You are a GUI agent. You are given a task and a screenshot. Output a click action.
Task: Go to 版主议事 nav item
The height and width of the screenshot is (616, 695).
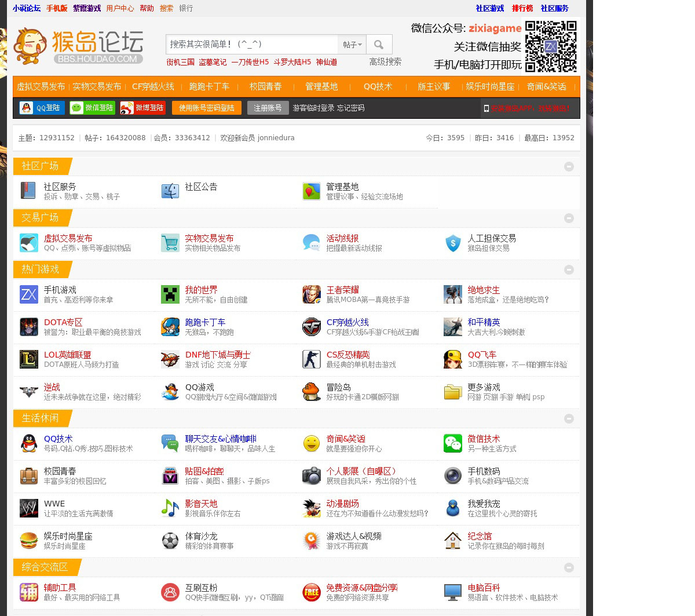(x=434, y=86)
